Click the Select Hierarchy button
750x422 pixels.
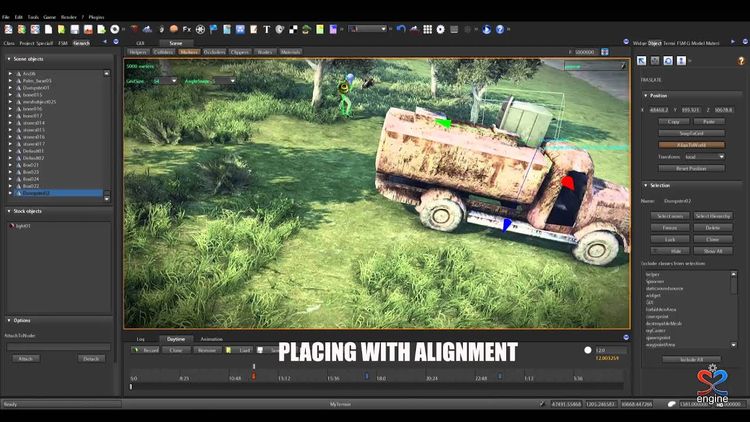pyautogui.click(x=713, y=216)
